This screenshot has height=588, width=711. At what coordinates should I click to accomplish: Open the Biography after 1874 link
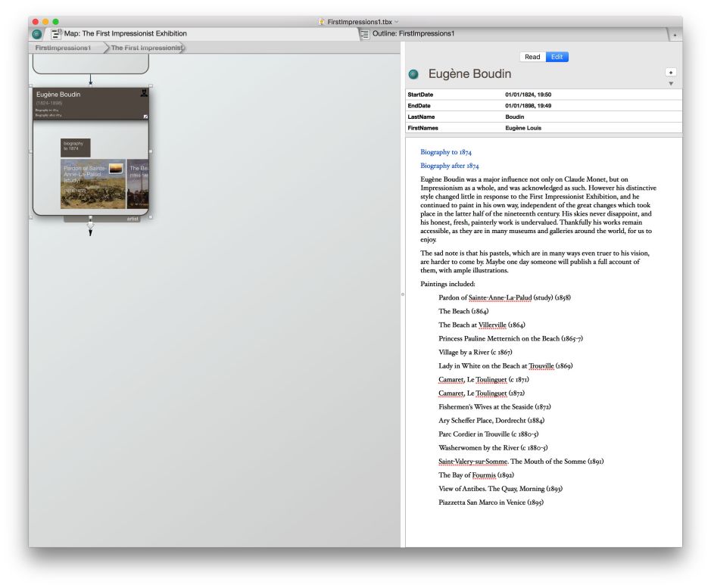point(449,166)
